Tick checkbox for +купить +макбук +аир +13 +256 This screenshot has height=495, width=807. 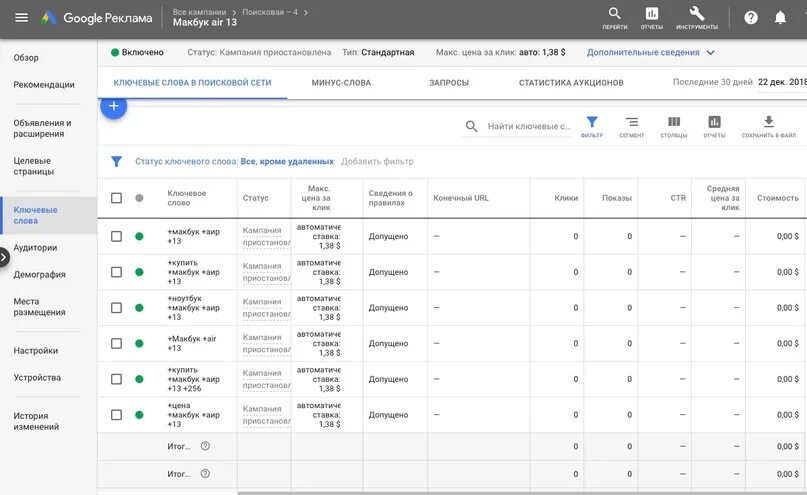coord(116,379)
